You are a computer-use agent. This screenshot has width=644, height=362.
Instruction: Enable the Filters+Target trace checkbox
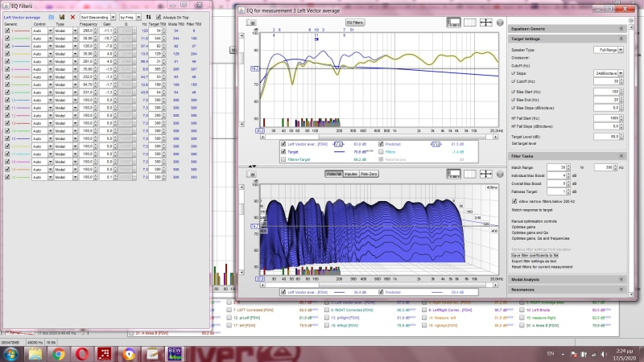pos(283,158)
